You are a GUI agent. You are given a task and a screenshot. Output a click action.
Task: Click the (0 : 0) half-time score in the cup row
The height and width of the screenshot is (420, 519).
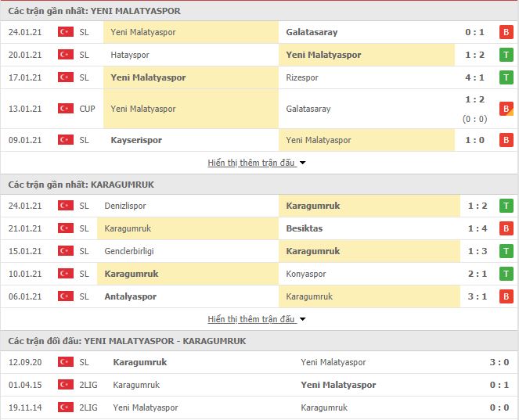[474, 119]
